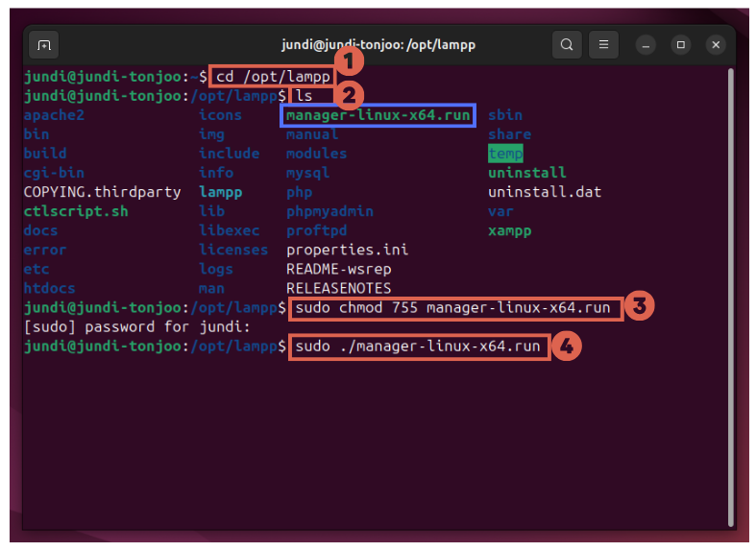756x550 pixels.
Task: Close the terminal window
Action: click(715, 44)
